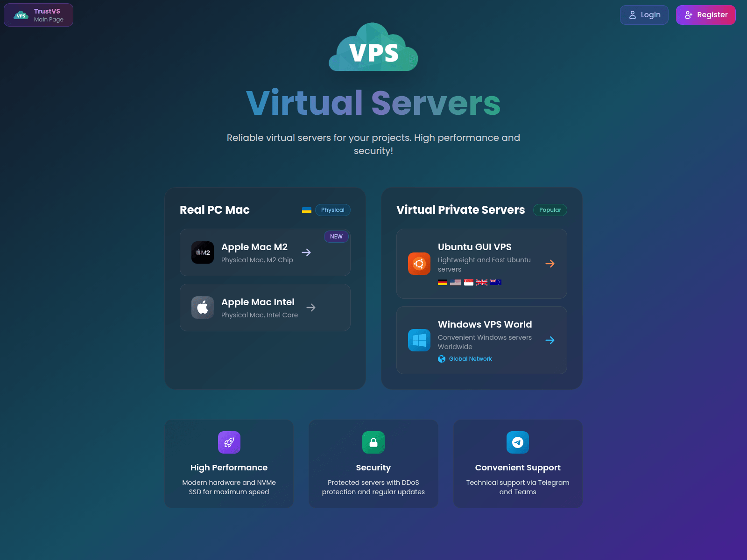Click the Register button
Screen dimensions: 747x560
706,15
